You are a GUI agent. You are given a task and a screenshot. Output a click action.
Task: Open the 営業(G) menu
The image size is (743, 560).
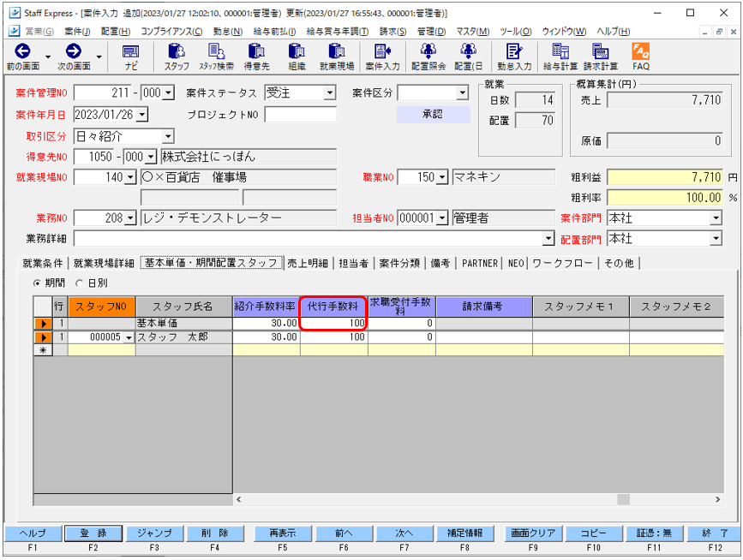39,31
